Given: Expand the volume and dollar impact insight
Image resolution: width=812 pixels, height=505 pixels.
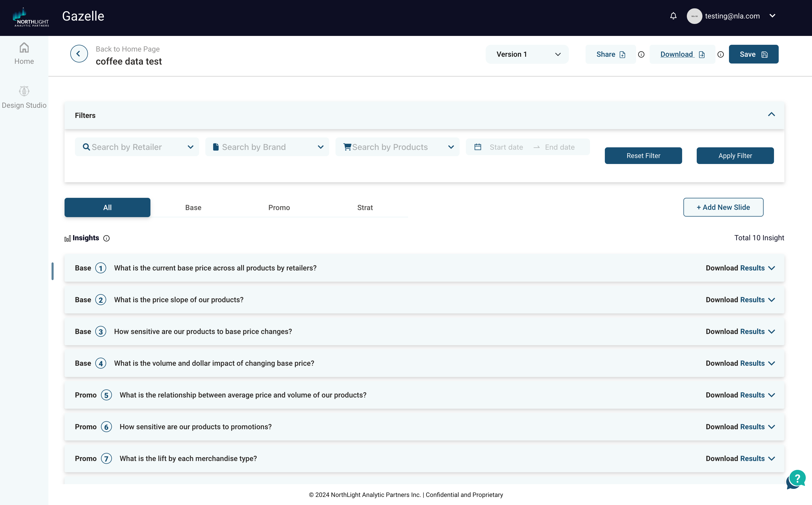Looking at the screenshot, I should 771,363.
